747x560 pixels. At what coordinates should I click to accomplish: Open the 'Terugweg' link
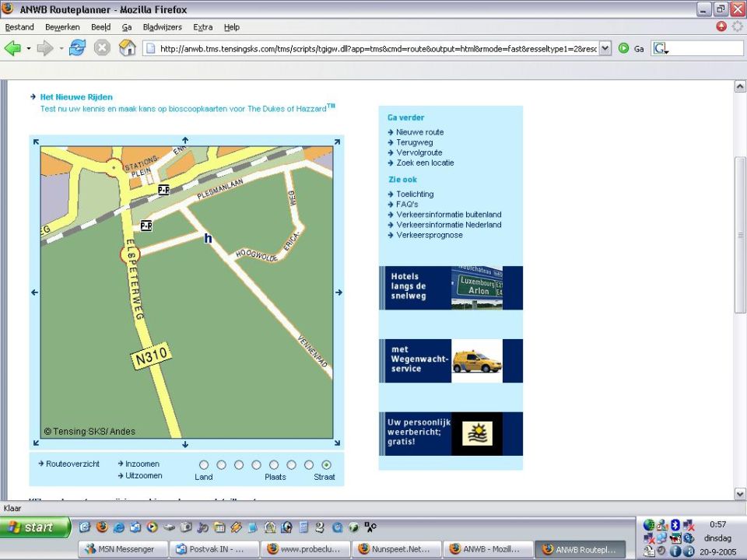pos(415,142)
